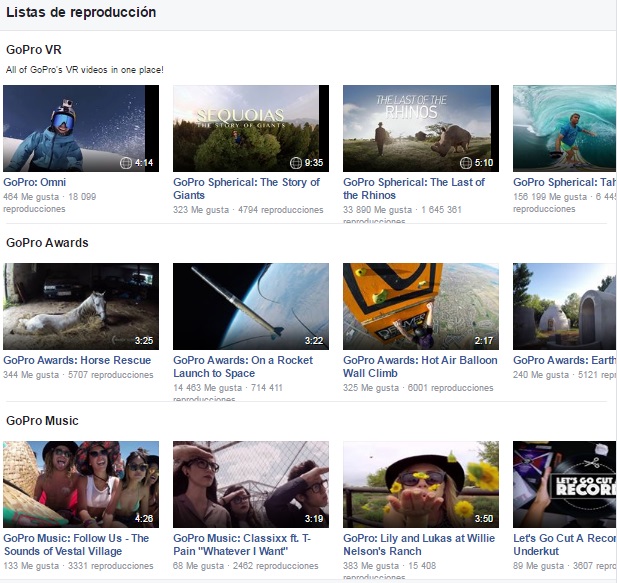This screenshot has width=617, height=583.
Task: Open GoPro Awards: Horse Rescue title link
Action: tap(77, 361)
